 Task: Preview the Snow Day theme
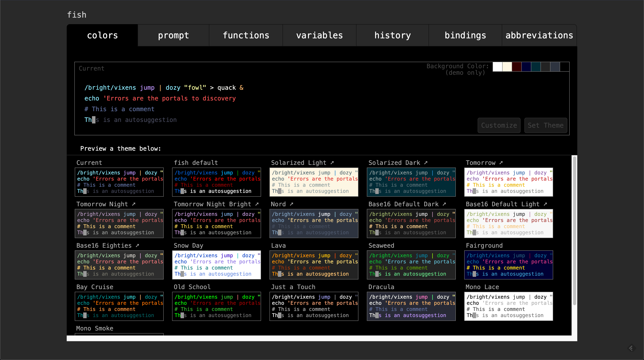(216, 265)
